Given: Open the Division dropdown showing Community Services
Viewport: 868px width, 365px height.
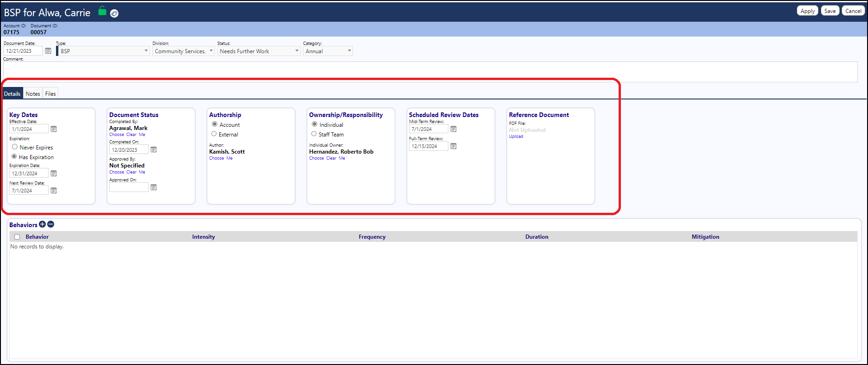Looking at the screenshot, I should pos(183,51).
